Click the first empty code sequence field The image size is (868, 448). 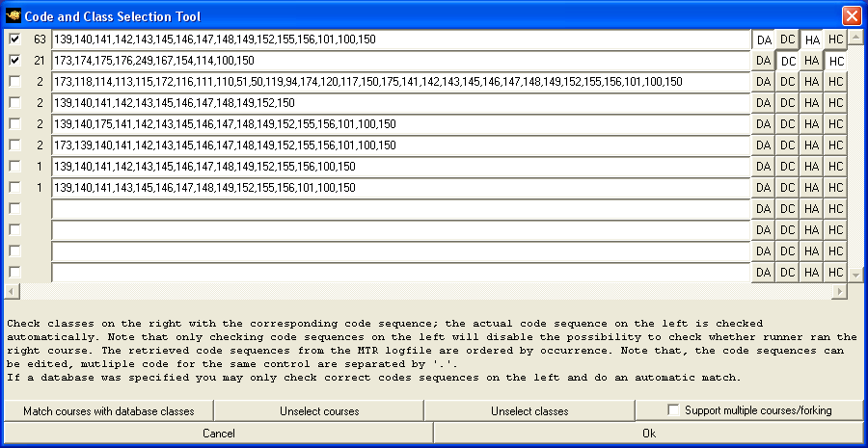(400, 209)
